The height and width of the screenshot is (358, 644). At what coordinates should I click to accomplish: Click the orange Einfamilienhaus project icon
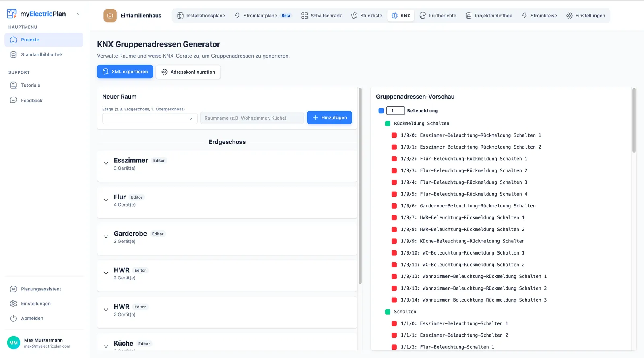click(110, 16)
